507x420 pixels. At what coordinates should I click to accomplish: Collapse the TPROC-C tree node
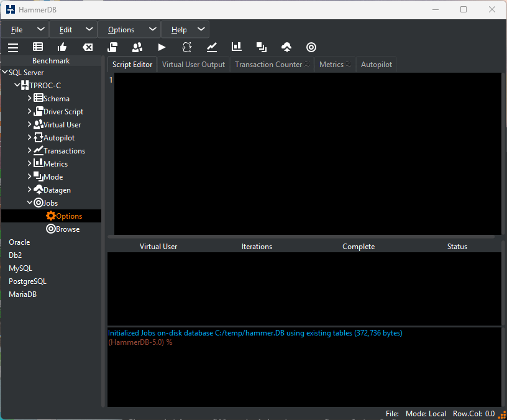coord(17,85)
